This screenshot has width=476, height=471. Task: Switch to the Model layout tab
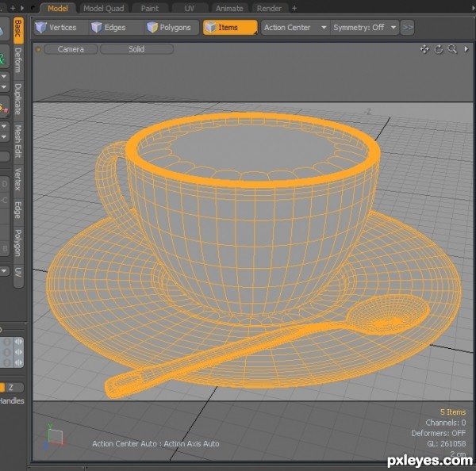[x=57, y=8]
